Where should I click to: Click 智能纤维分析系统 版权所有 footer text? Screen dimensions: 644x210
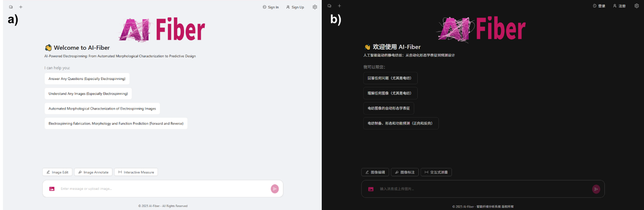495,206
